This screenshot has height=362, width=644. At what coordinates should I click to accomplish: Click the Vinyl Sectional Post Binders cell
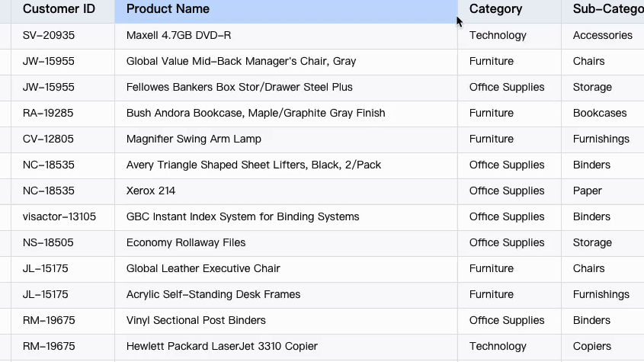[196, 321]
